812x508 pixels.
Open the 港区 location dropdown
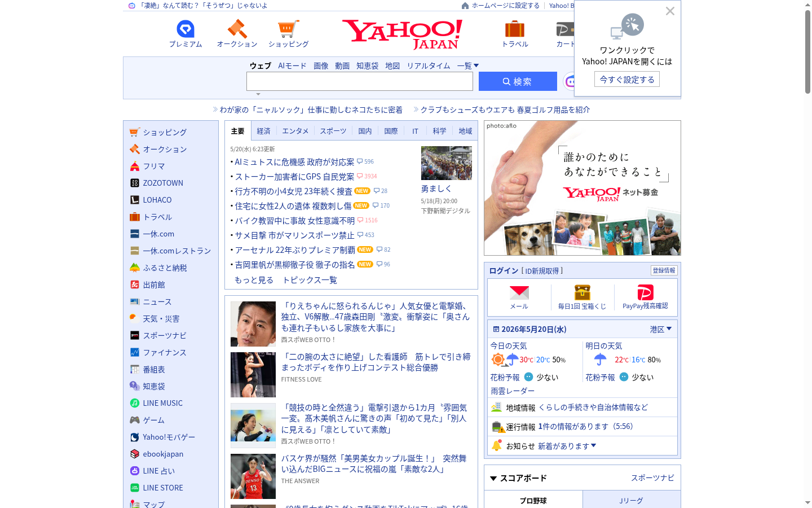tap(661, 329)
